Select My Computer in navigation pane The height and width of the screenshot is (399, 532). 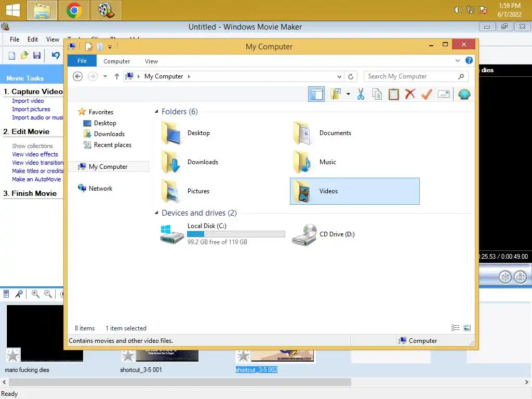pos(108,167)
